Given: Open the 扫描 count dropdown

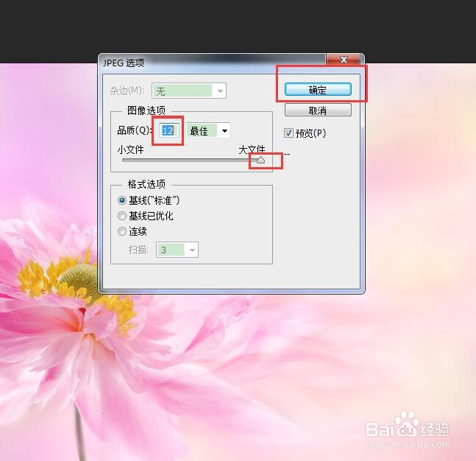Looking at the screenshot, I should (177, 250).
